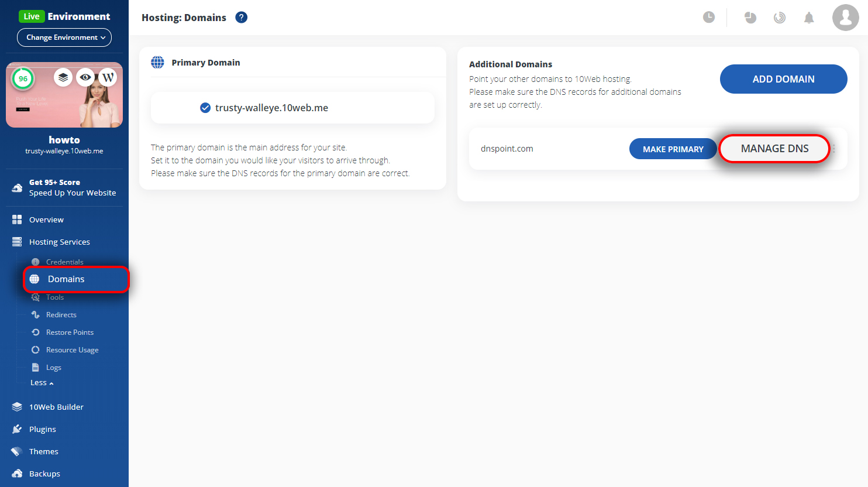This screenshot has height=487, width=868.
Task: Open the Change Environment dropdown
Action: pos(64,37)
